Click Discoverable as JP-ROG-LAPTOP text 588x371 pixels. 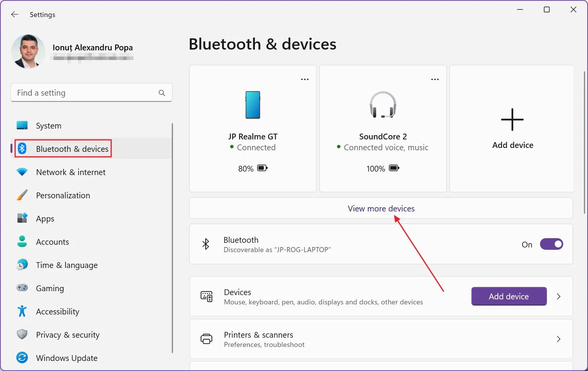click(277, 250)
